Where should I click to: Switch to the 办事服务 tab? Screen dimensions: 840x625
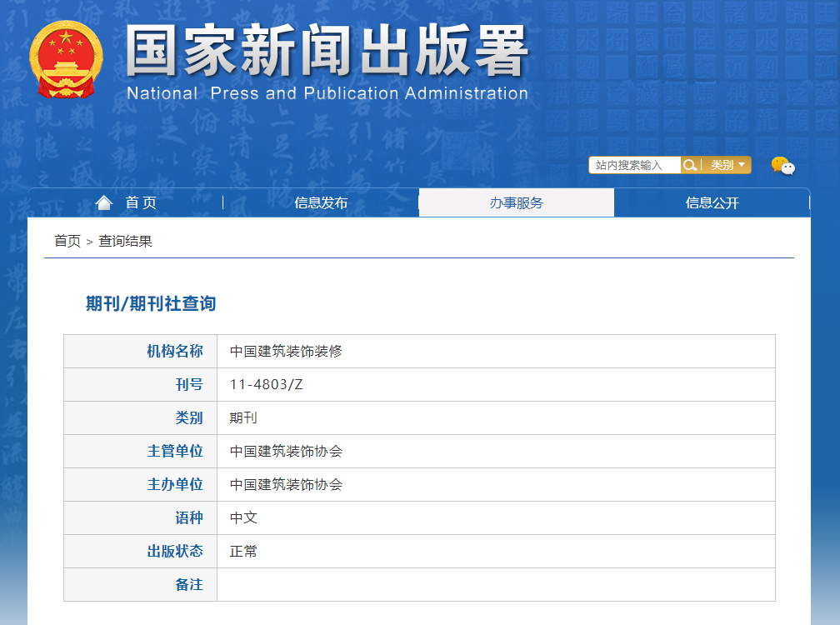pyautogui.click(x=516, y=203)
